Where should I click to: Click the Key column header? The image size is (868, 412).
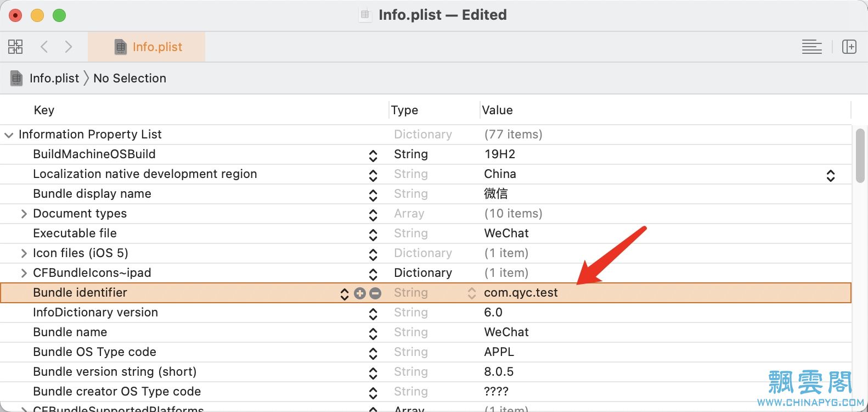(44, 110)
